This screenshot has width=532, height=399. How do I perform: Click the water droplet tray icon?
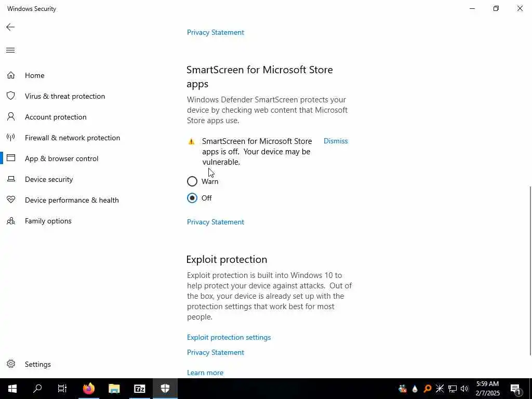pyautogui.click(x=415, y=389)
